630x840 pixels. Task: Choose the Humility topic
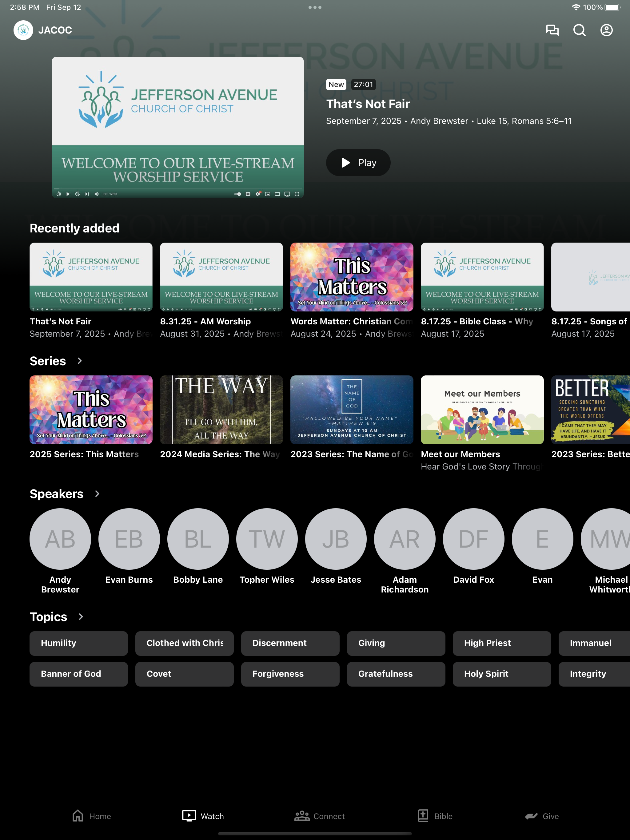[79, 643]
